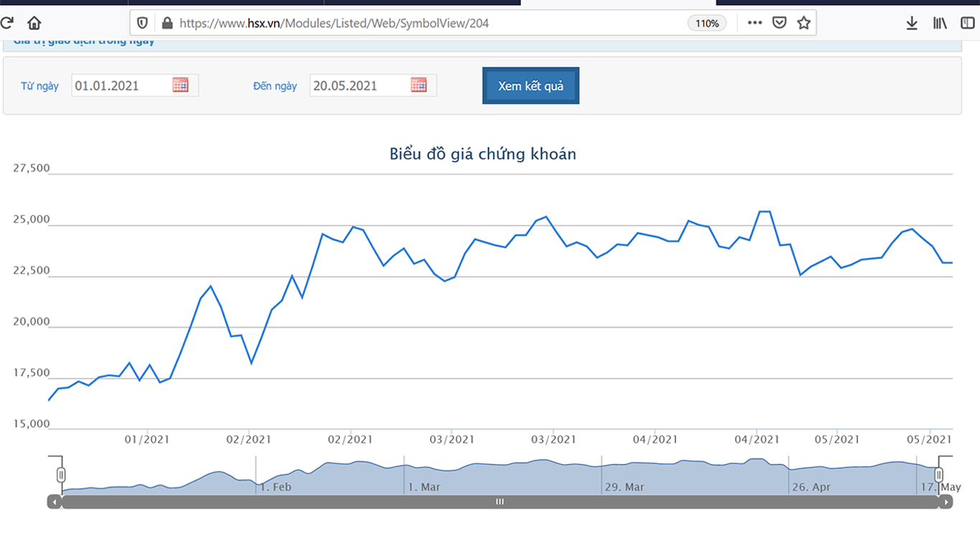
Task: Click the chart scrollbar's right arrow
Action: pos(946,502)
